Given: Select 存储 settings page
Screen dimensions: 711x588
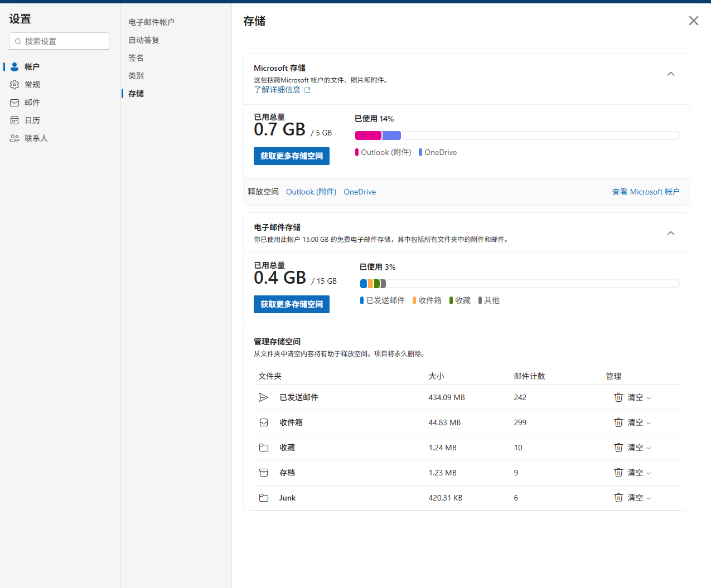Looking at the screenshot, I should click(136, 94).
